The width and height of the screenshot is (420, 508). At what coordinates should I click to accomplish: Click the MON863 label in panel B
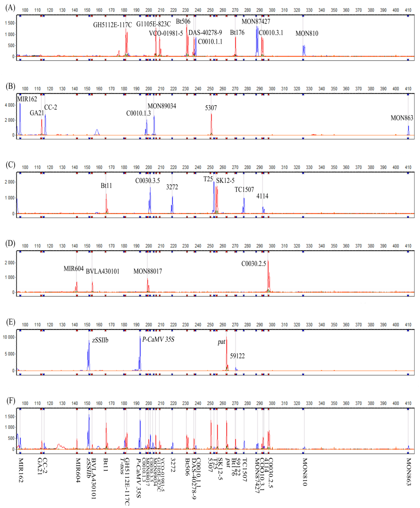click(402, 118)
